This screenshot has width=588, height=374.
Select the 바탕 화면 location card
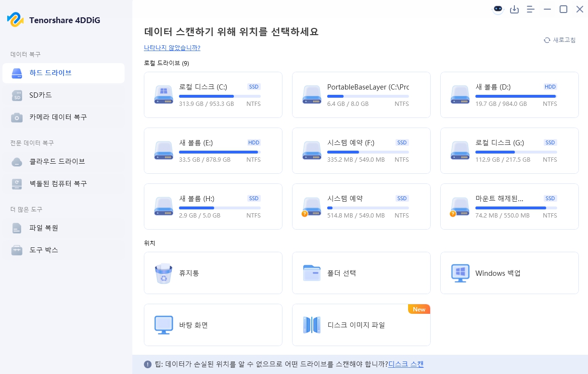[213, 325]
